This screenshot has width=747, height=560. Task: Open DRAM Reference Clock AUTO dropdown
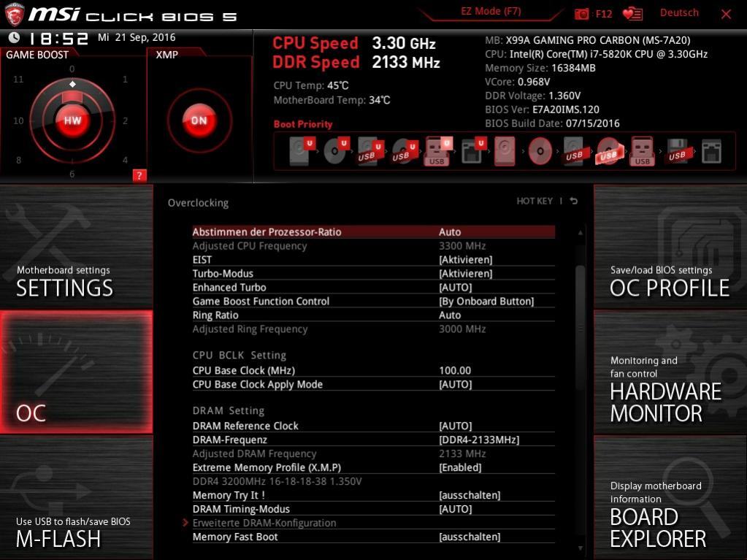pos(456,426)
